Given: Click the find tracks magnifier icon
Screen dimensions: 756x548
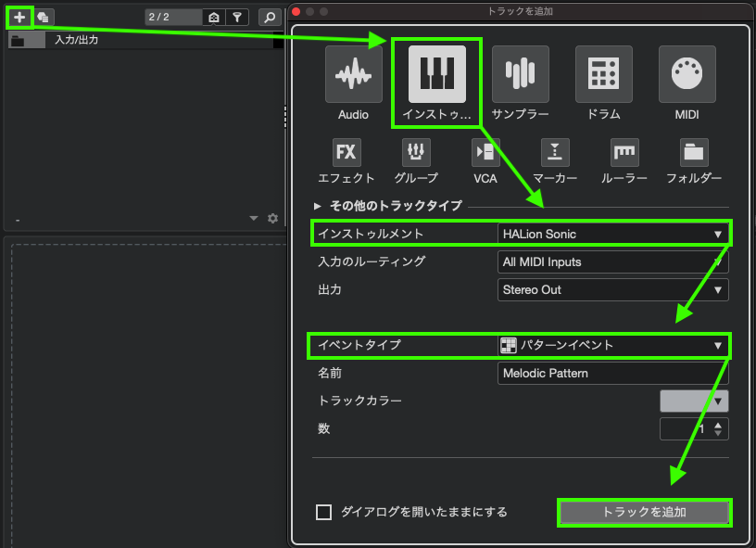Looking at the screenshot, I should coord(270,18).
